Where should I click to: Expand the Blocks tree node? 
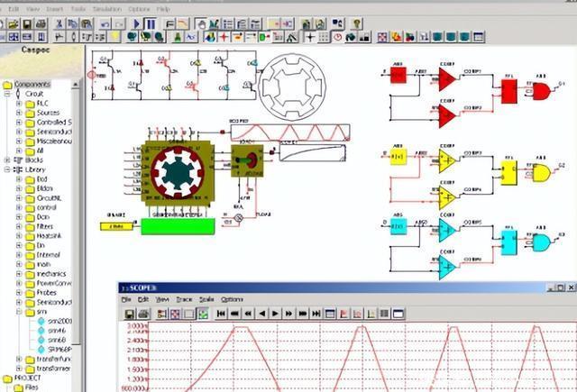point(7,160)
